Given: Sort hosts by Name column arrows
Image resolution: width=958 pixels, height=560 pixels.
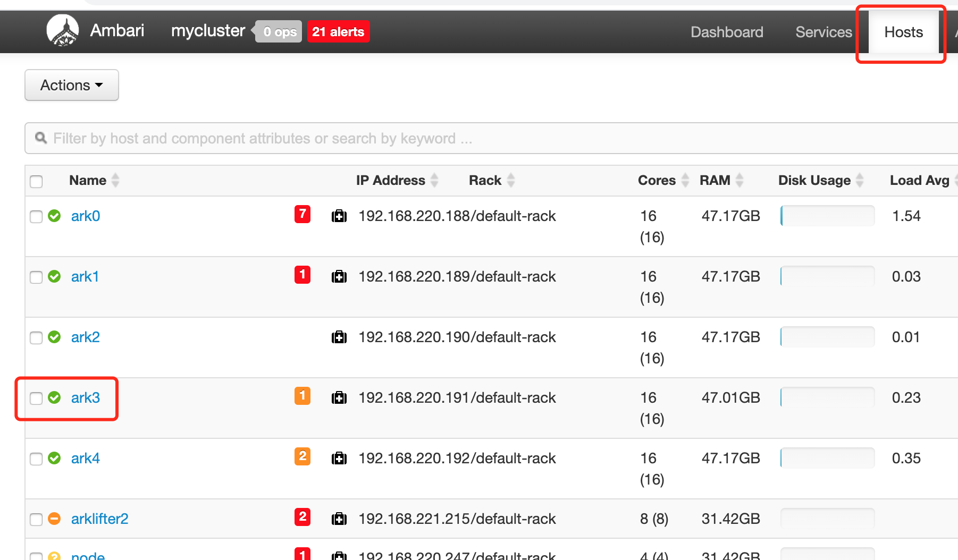Looking at the screenshot, I should (x=115, y=181).
